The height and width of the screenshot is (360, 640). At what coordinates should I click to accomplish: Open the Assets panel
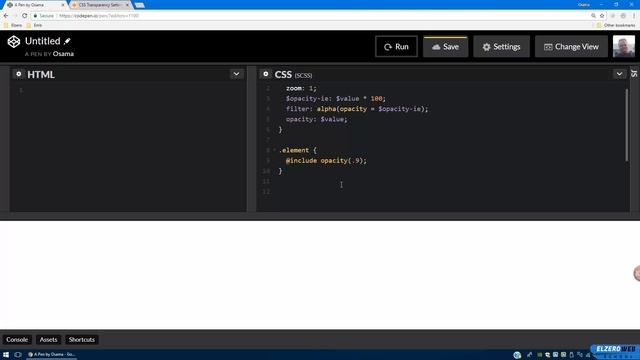(48, 340)
